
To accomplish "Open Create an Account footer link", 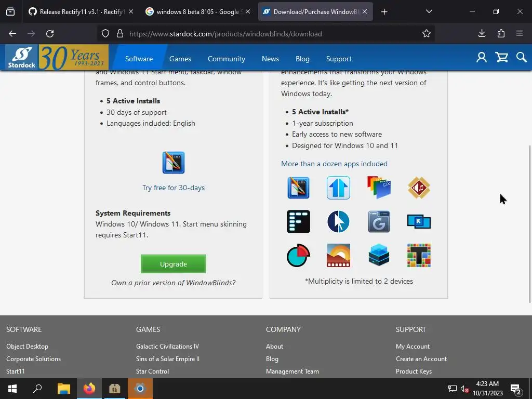I will click(x=421, y=358).
